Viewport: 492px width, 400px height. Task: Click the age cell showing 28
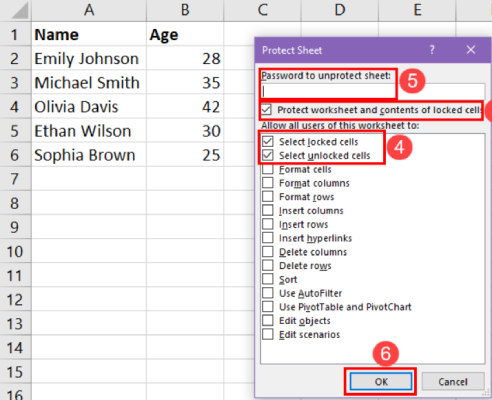tap(185, 59)
